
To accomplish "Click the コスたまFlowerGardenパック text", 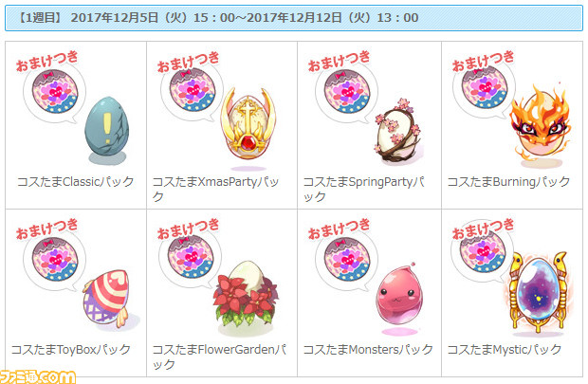I will click(219, 357).
